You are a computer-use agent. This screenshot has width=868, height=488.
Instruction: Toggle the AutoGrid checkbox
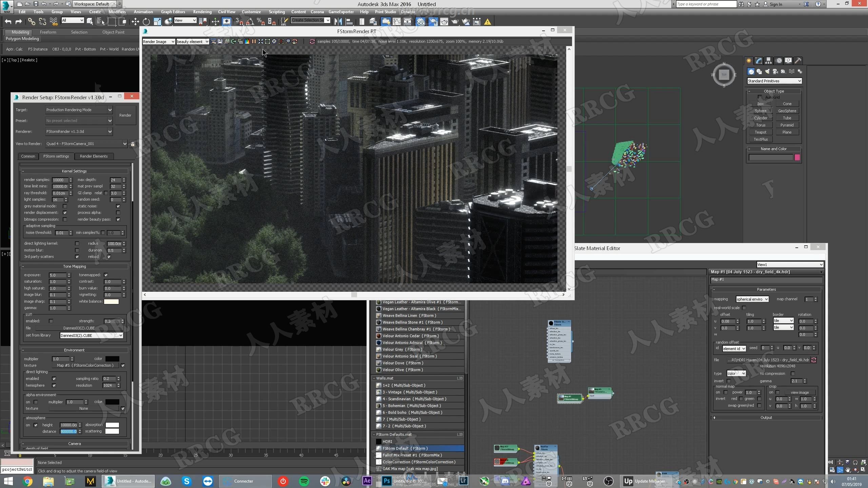760,97
